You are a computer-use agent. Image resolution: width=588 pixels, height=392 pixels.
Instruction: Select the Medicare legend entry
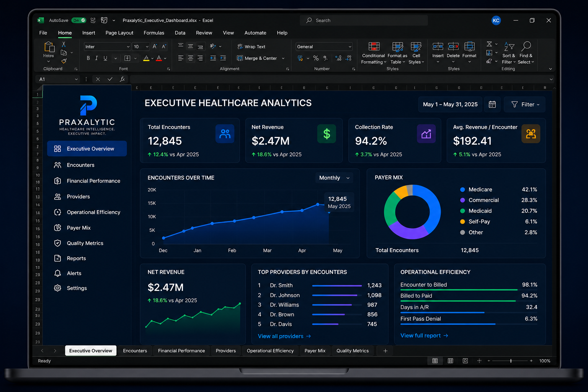pyautogui.click(x=498, y=189)
